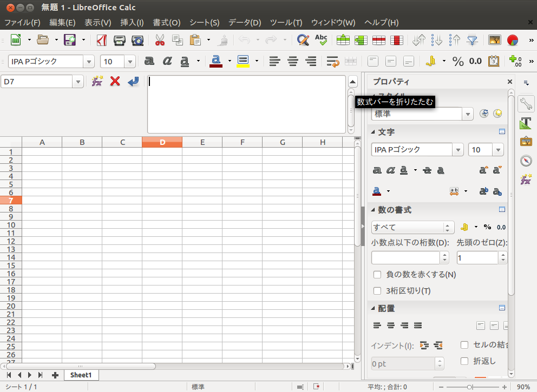Toggle bold in the formatting toolbar

point(149,61)
